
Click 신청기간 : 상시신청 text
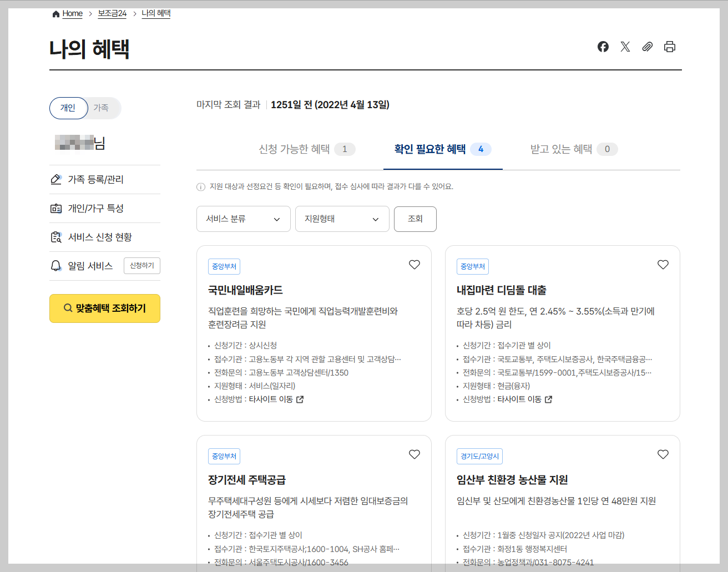pos(246,346)
